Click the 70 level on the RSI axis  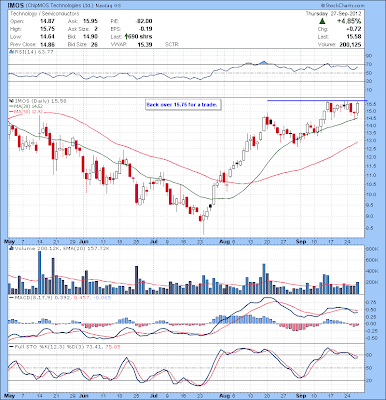tap(369, 64)
